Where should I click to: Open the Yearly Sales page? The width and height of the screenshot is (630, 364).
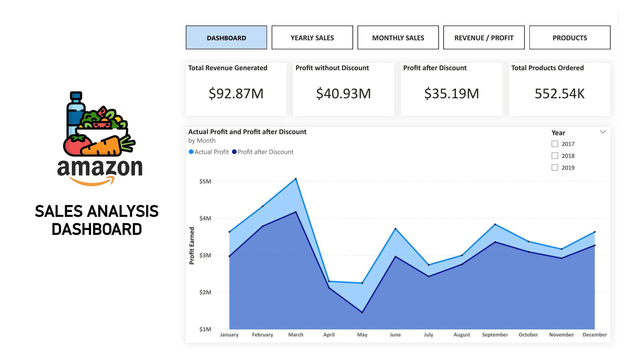(312, 38)
